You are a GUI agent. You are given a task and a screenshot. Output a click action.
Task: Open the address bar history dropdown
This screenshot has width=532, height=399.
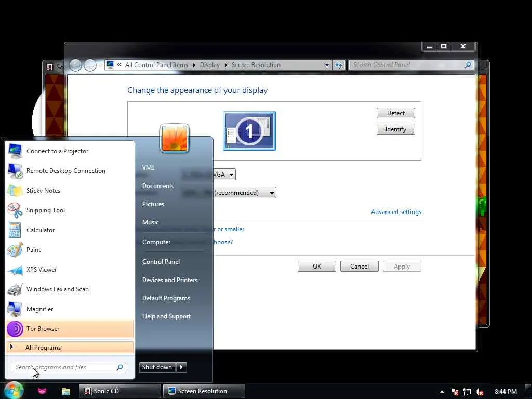pos(327,65)
